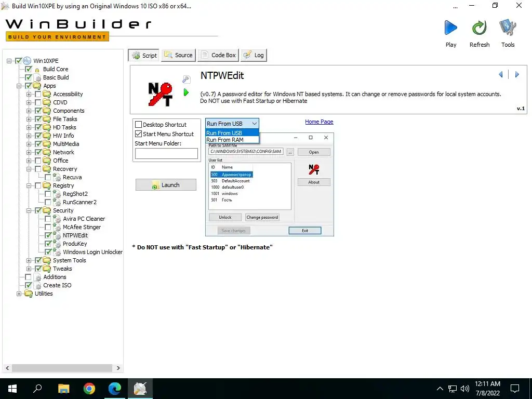Switch to the Script tab
This screenshot has height=399, width=532.
click(145, 55)
